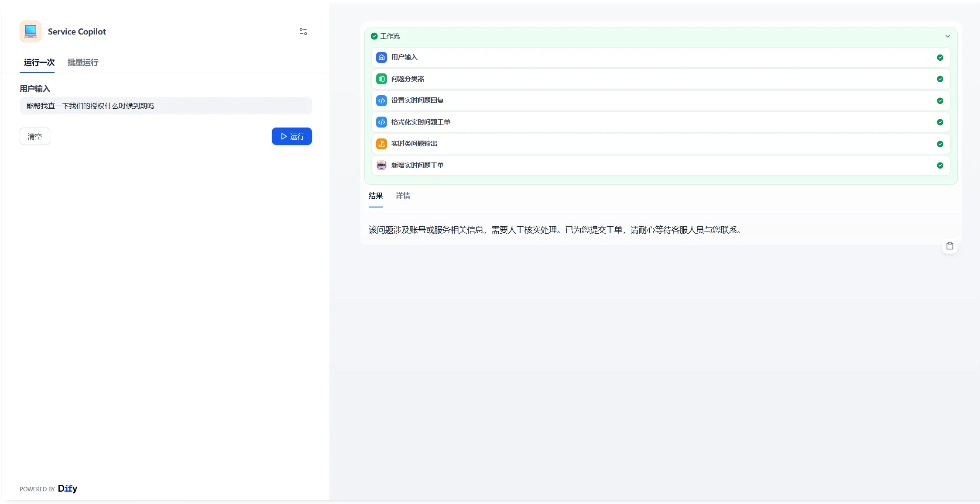Open the 详情 tab

coord(403,196)
